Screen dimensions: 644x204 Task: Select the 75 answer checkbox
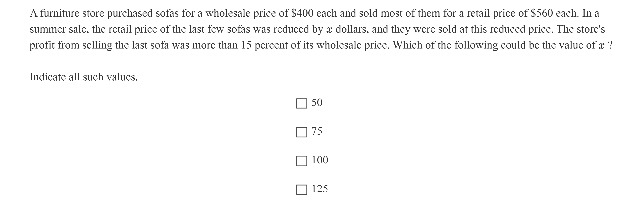pyautogui.click(x=302, y=132)
